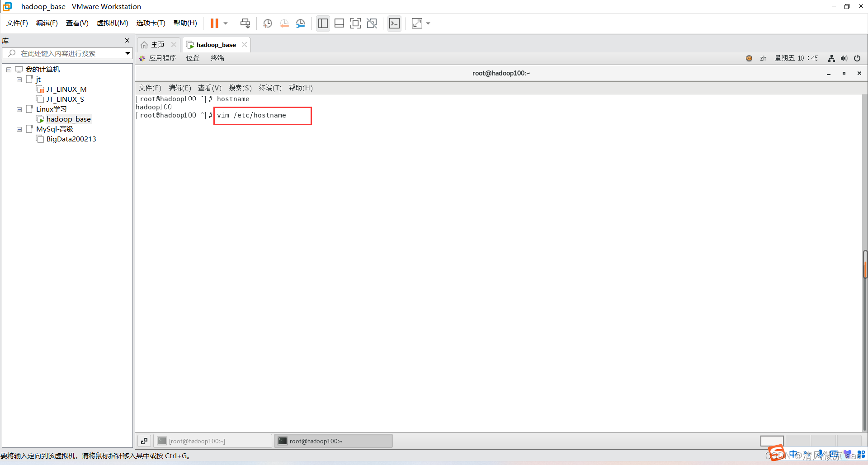Viewport: 868px width, 465px height.
Task: Maximize the root@hadoop100 terminal window
Action: [844, 73]
